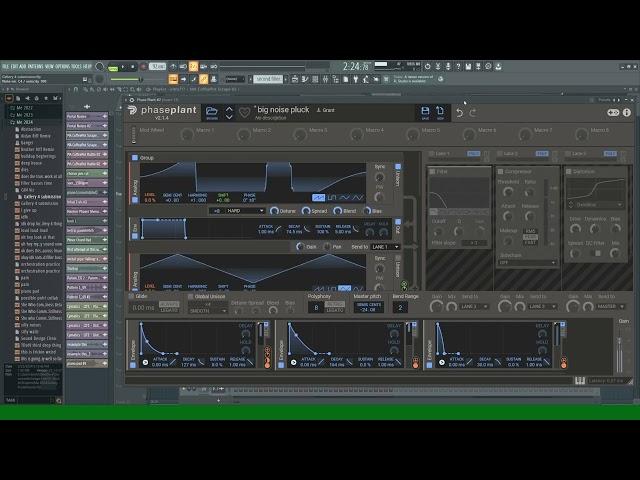This screenshot has width=640, height=480.
Task: Undo the last Phase Plant change
Action: point(460,113)
